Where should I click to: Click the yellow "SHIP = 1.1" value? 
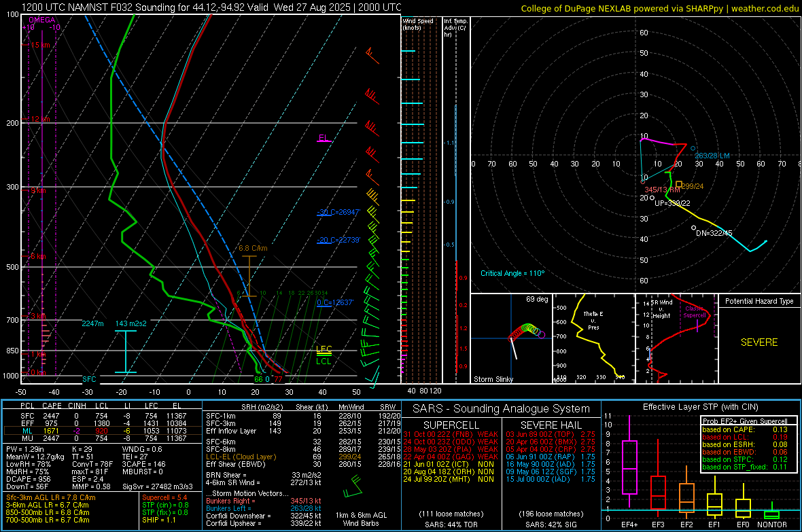[x=158, y=520]
